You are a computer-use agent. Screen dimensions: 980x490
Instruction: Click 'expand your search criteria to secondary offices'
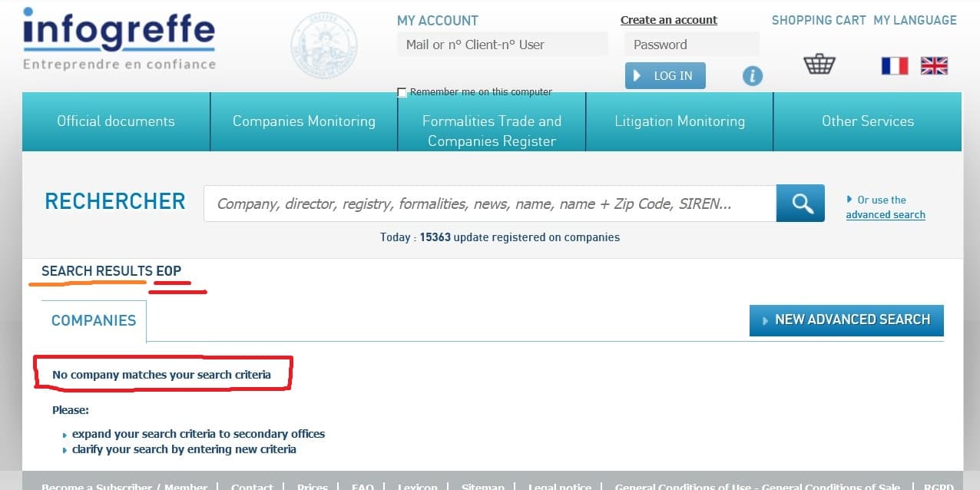click(198, 434)
